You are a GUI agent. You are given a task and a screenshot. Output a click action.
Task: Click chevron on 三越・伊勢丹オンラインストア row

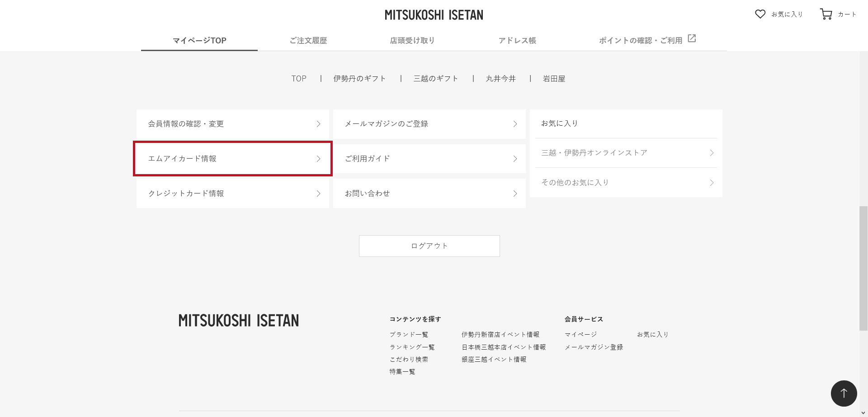point(712,153)
